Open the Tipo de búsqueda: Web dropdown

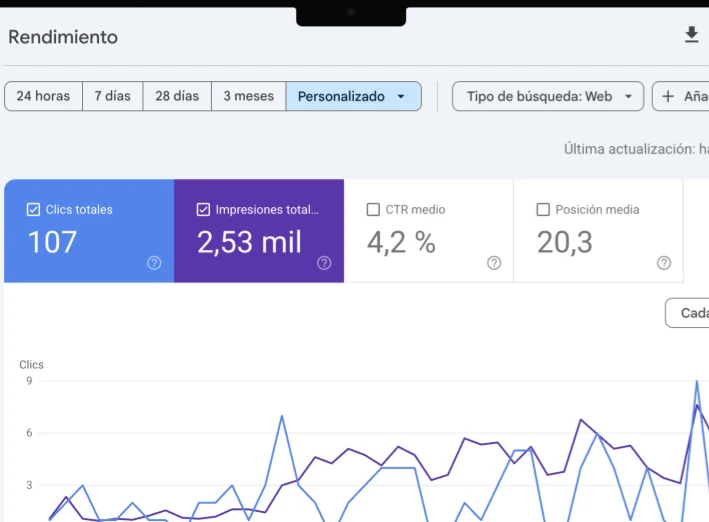coord(548,96)
